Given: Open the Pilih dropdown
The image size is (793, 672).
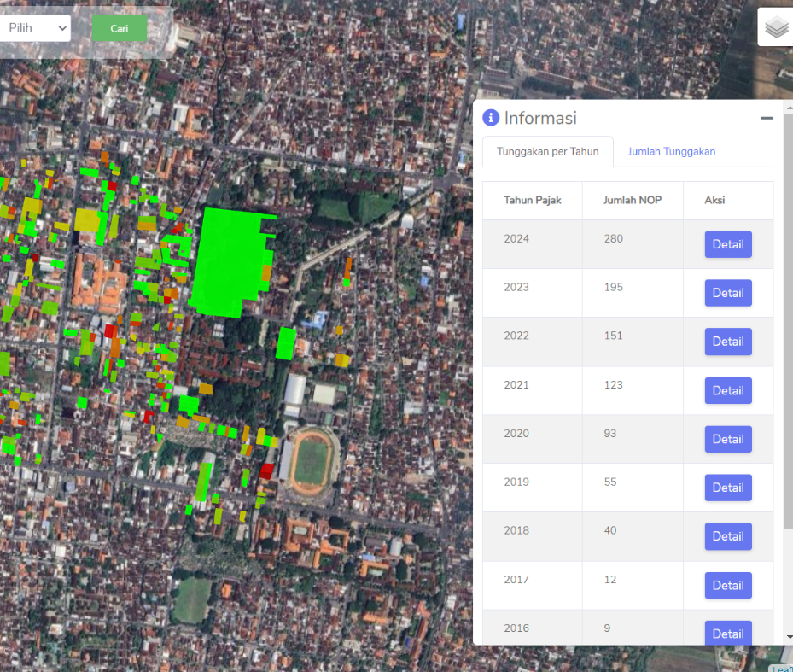Looking at the screenshot, I should [35, 27].
